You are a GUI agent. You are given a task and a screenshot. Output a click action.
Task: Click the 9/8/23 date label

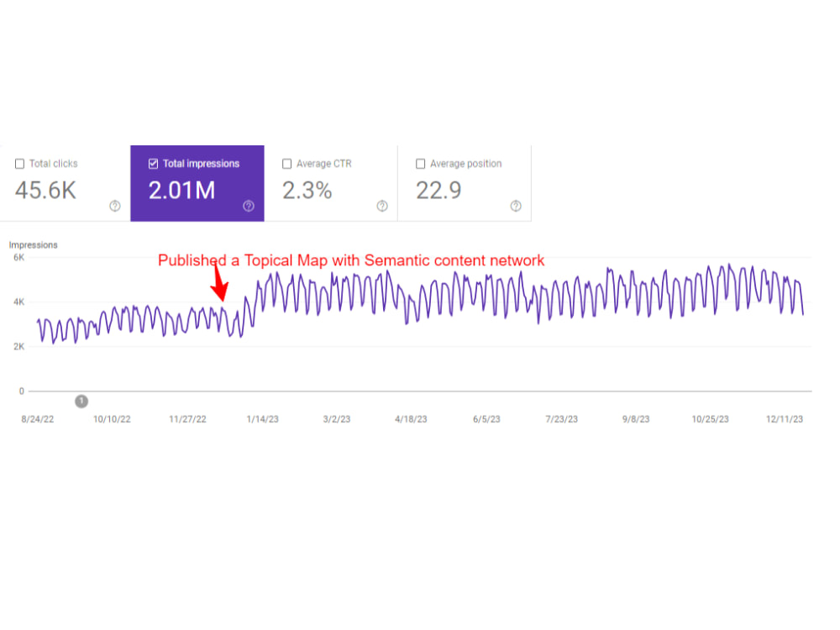636,419
